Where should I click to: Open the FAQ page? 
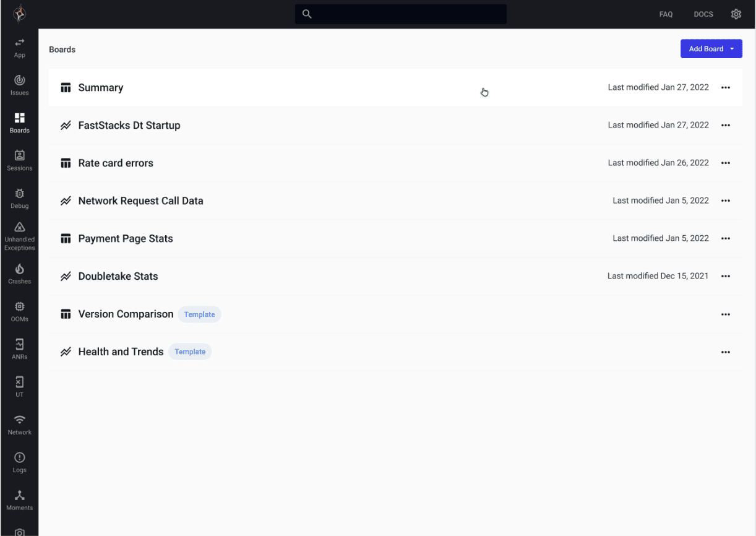click(x=666, y=14)
